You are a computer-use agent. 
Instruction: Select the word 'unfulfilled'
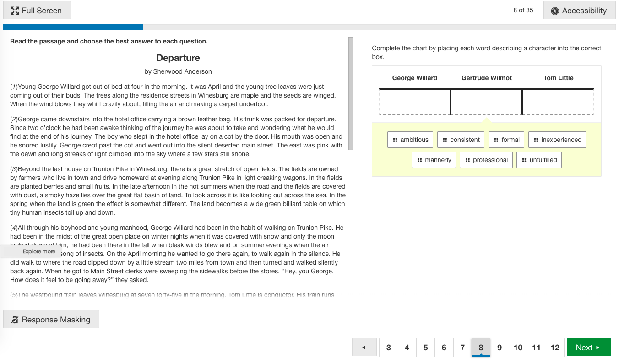539,160
